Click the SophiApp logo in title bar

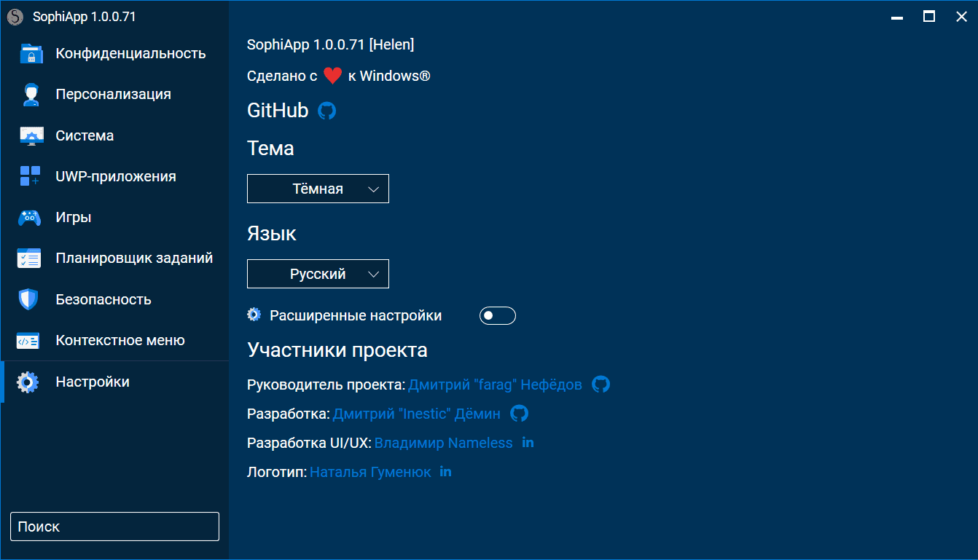pos(15,17)
